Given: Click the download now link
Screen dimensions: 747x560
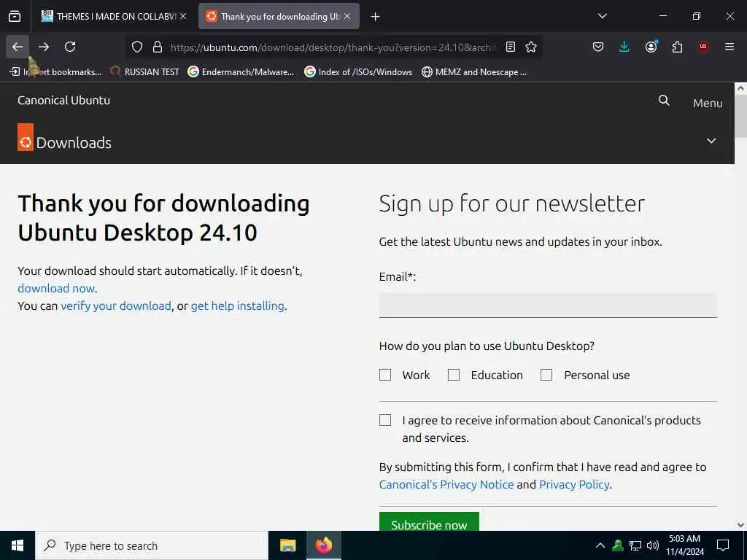Looking at the screenshot, I should pos(56,289).
